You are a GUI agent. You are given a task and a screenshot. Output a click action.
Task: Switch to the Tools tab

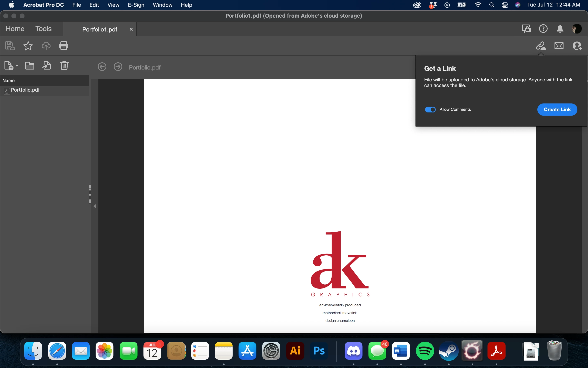43,29
